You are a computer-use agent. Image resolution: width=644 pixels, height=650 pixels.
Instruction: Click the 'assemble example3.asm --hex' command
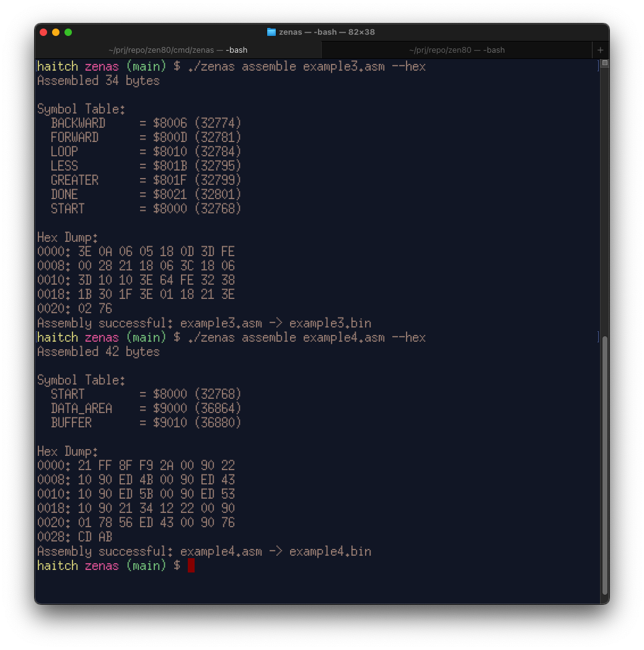click(306, 67)
